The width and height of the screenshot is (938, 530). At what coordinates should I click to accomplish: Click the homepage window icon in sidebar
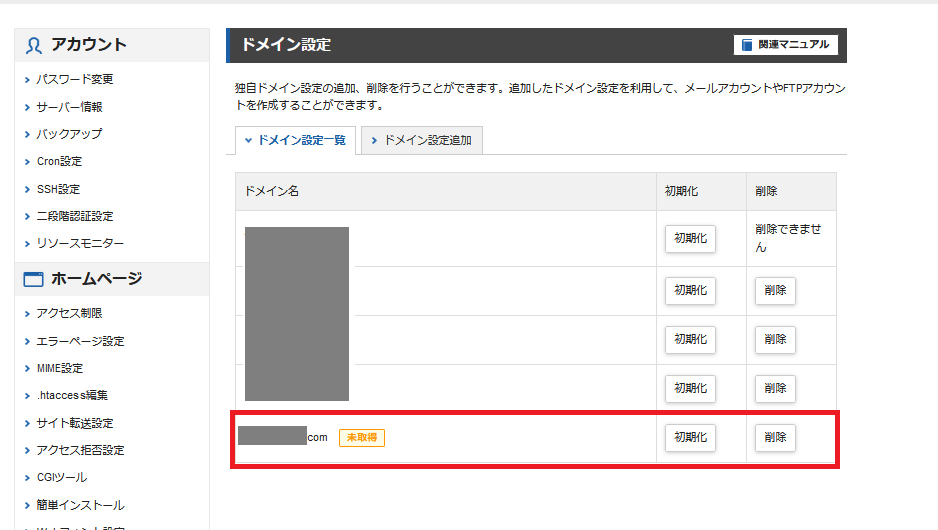coord(34,279)
